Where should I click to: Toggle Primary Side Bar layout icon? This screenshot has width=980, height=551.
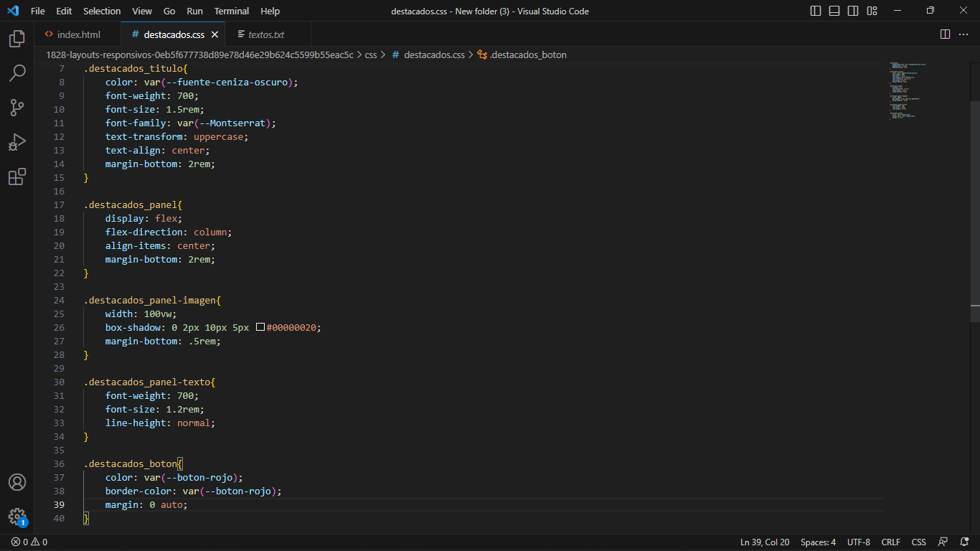[816, 11]
